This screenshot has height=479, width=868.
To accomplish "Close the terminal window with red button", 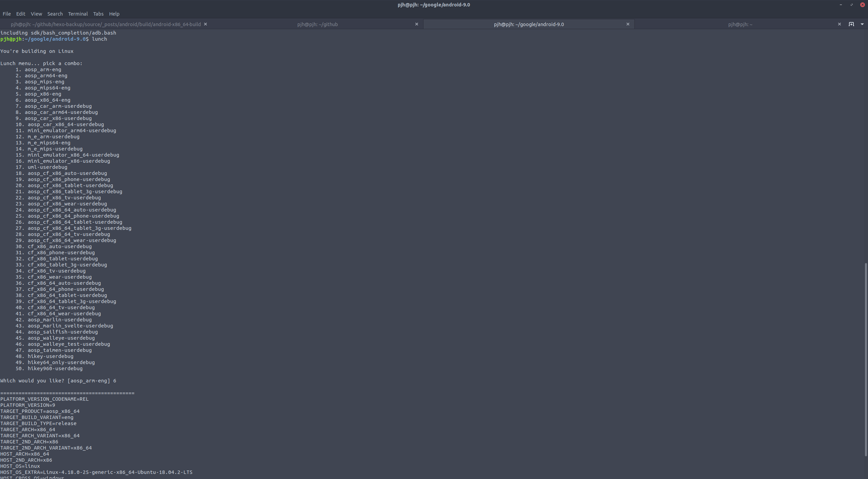I will tap(863, 5).
